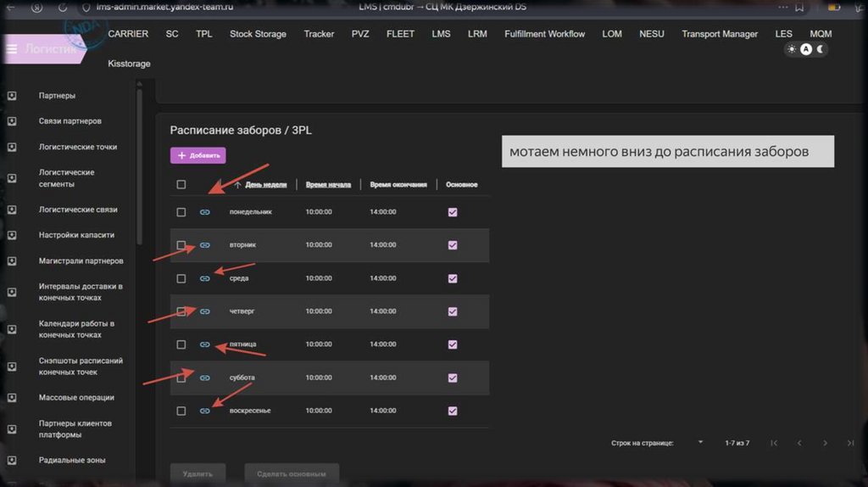The width and height of the screenshot is (868, 487).
Task: Click sidebar icon beside Логистические сегменты
Action: tap(12, 178)
